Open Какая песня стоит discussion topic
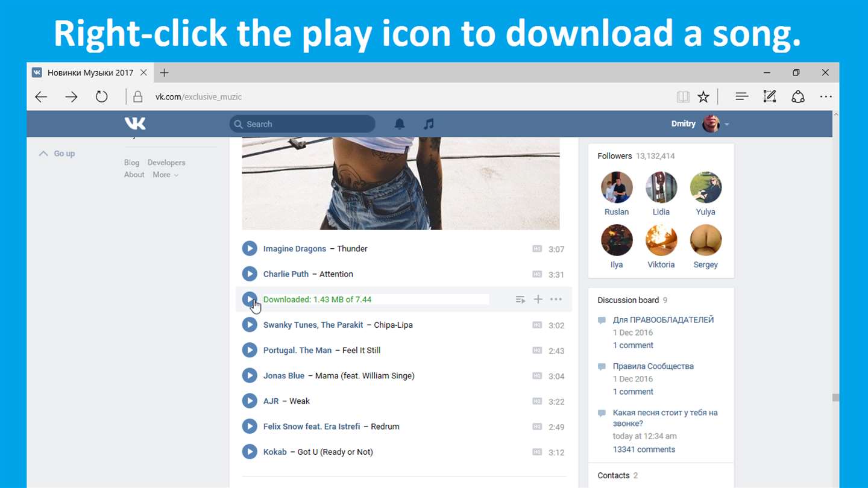This screenshot has height=488, width=868. [665, 418]
